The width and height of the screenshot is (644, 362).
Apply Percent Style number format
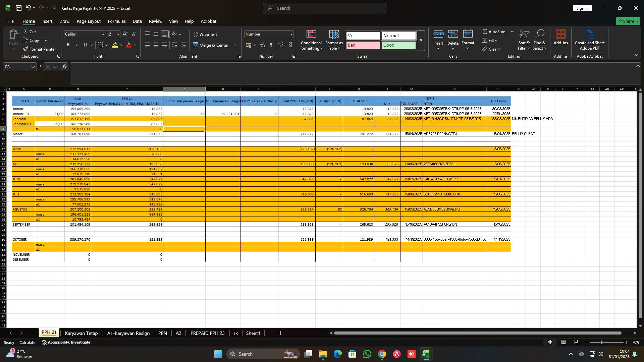262,45
